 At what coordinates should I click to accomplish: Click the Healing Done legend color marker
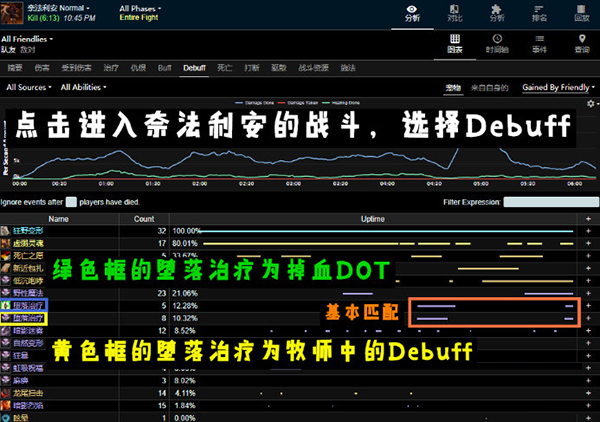(x=323, y=102)
